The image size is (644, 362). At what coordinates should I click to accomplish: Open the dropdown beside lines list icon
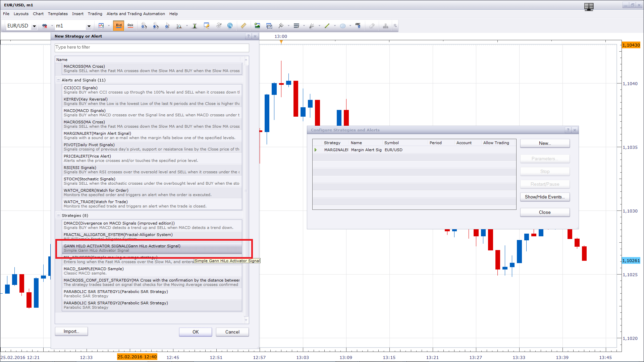(x=304, y=26)
